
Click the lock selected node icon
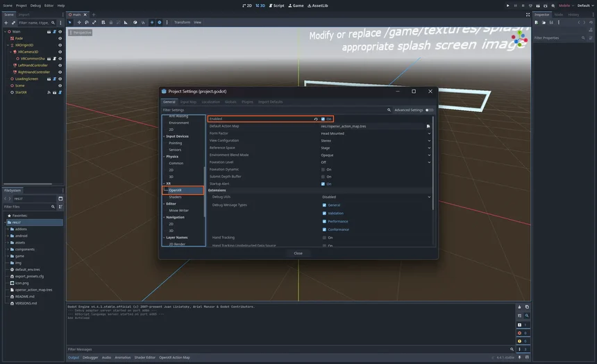(x=111, y=22)
